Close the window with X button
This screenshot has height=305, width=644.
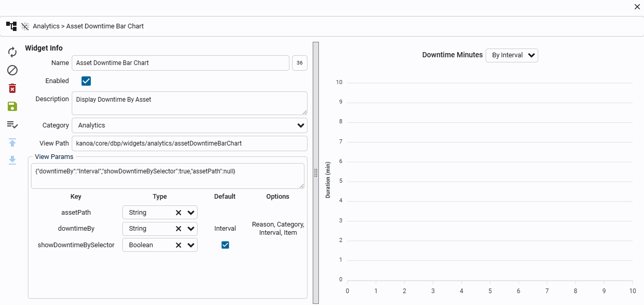coord(637,7)
